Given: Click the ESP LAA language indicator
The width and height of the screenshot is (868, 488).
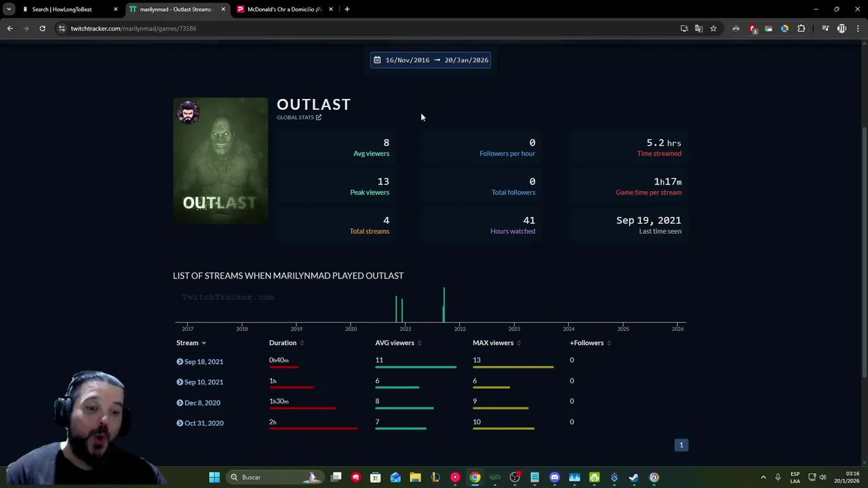Looking at the screenshot, I should click(795, 477).
